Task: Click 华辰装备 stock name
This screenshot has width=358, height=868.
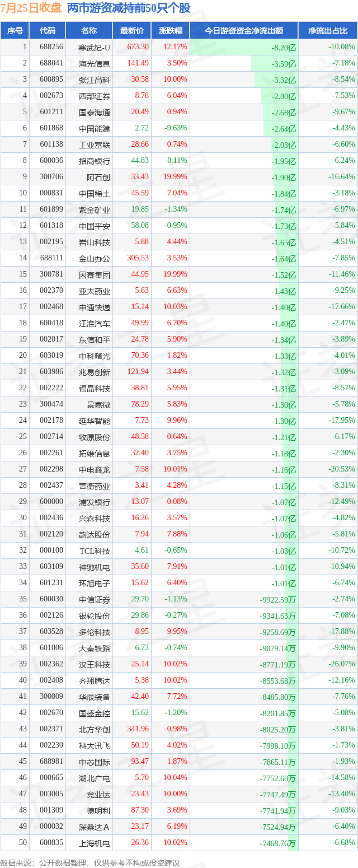Action: (x=95, y=697)
